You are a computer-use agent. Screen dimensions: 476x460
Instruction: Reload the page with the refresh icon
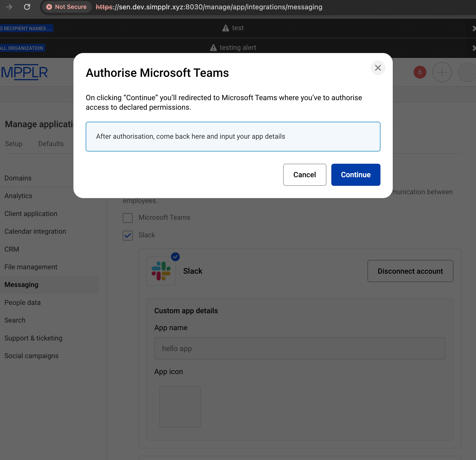pyautogui.click(x=27, y=7)
